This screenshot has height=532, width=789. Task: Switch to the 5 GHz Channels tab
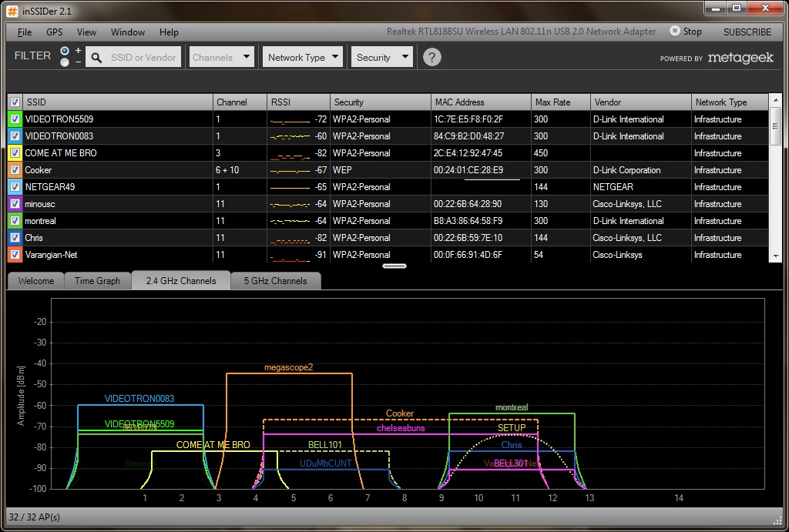(x=275, y=281)
